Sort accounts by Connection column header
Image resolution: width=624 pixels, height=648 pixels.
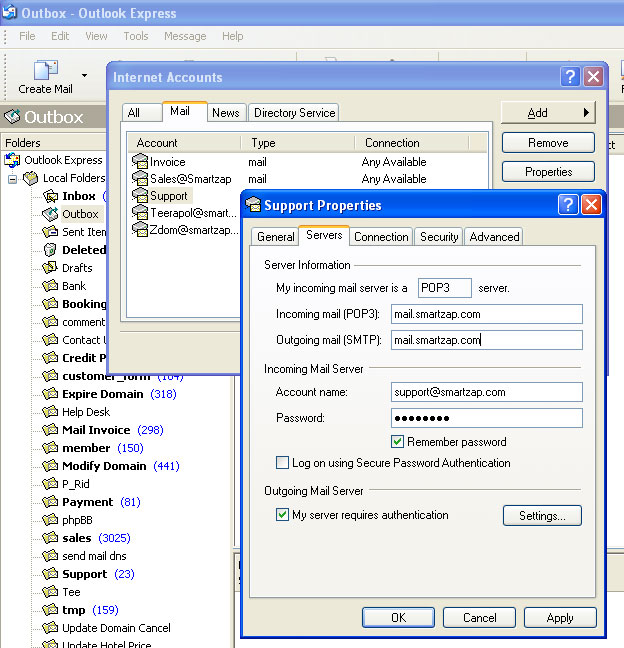412,143
